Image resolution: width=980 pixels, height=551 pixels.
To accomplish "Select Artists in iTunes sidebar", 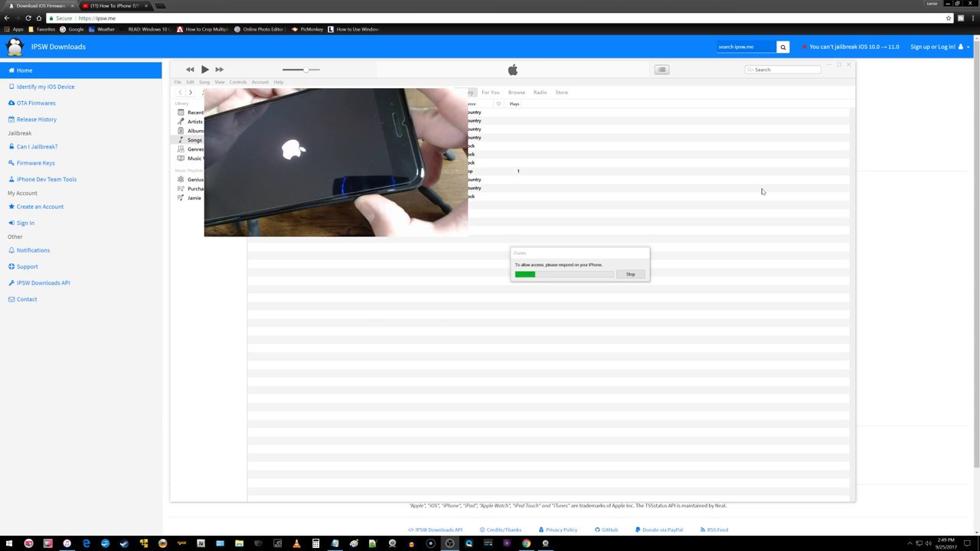I will [191, 122].
